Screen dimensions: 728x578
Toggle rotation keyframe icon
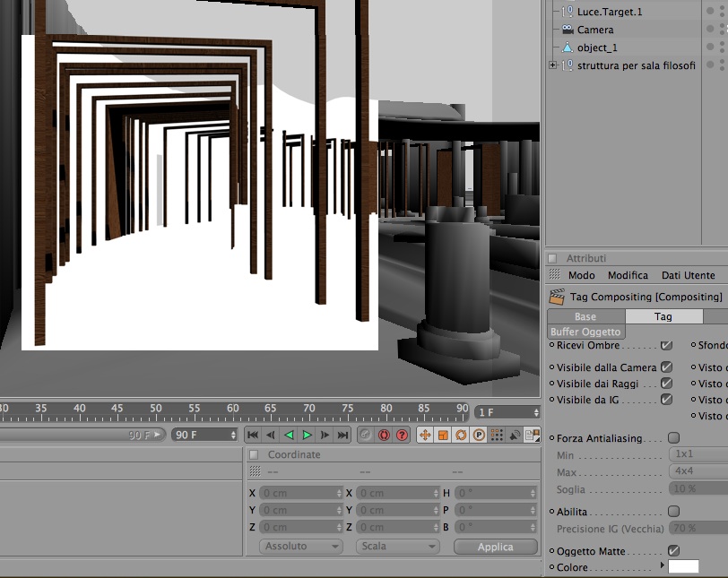(x=461, y=436)
